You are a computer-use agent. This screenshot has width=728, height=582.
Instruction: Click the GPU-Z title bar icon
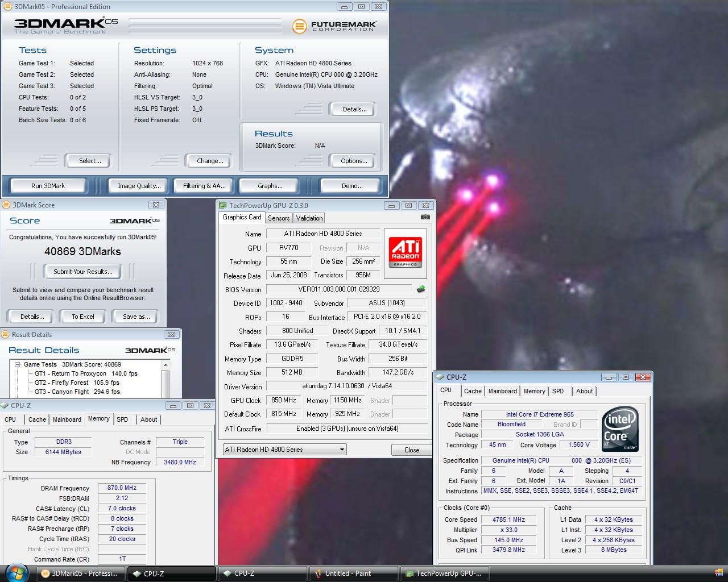click(x=222, y=206)
